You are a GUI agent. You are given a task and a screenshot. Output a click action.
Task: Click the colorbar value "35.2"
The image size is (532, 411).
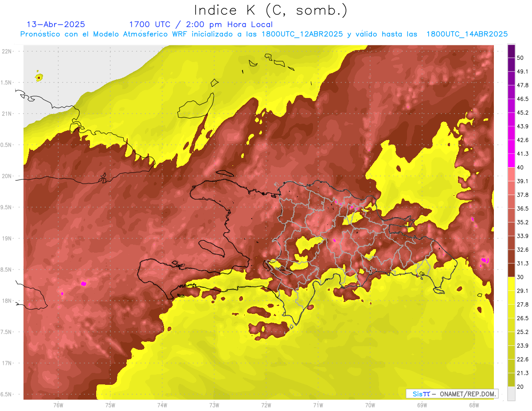523,222
